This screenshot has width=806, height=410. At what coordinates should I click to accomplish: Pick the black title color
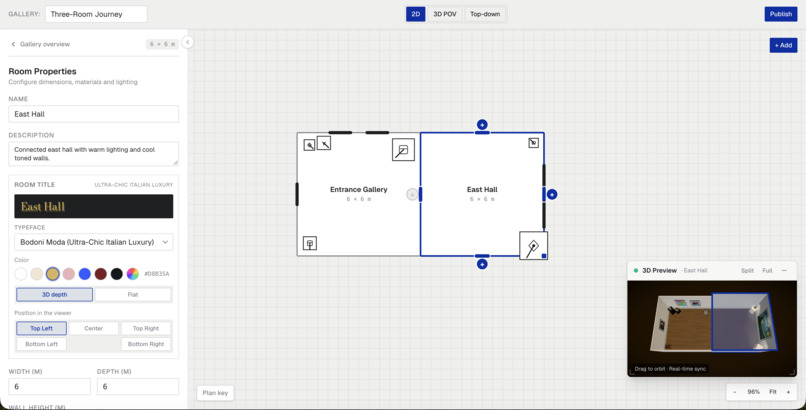click(117, 274)
